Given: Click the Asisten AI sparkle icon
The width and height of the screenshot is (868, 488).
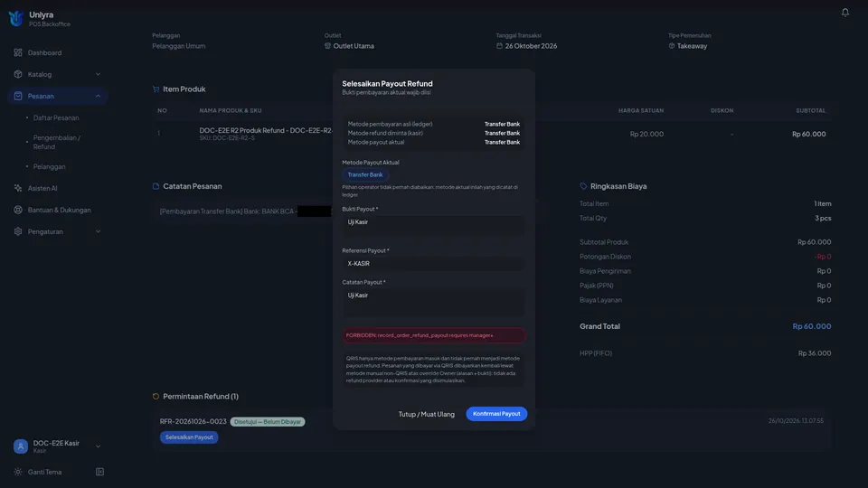Looking at the screenshot, I should (x=18, y=188).
